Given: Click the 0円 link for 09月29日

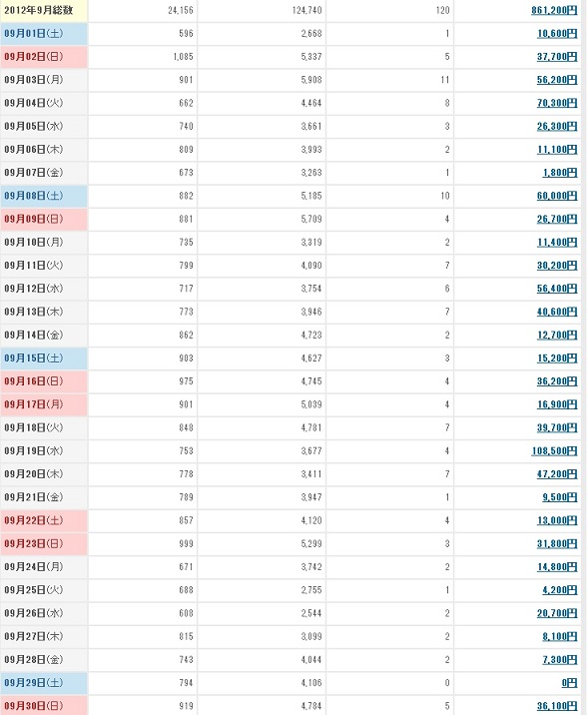Looking at the screenshot, I should coord(569,683).
